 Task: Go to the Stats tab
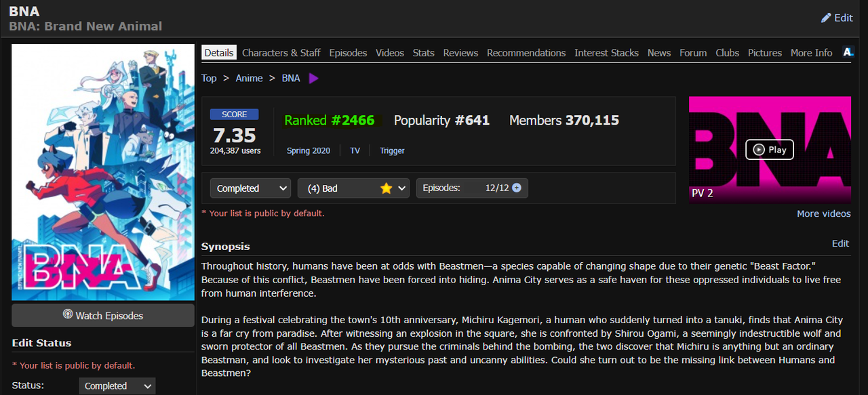click(x=424, y=52)
